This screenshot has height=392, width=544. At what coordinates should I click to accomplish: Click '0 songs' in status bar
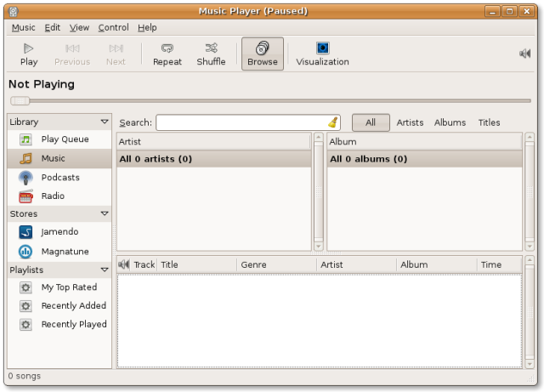[x=25, y=376]
